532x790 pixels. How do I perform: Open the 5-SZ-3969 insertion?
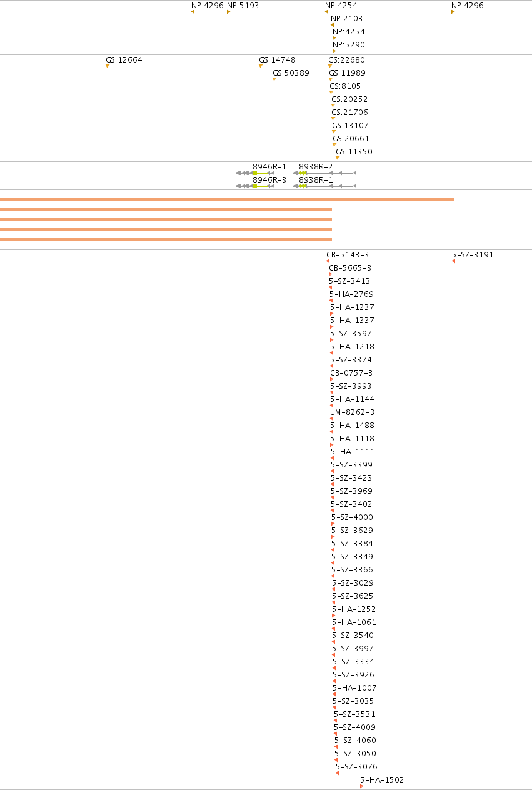[x=351, y=491]
